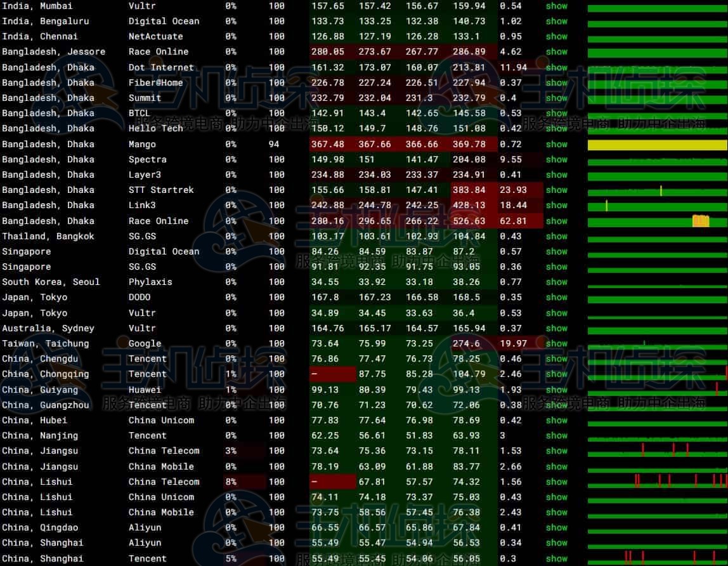Click 'show' for Japan, Tokyo DODO
The width and height of the screenshot is (728, 566).
556,298
